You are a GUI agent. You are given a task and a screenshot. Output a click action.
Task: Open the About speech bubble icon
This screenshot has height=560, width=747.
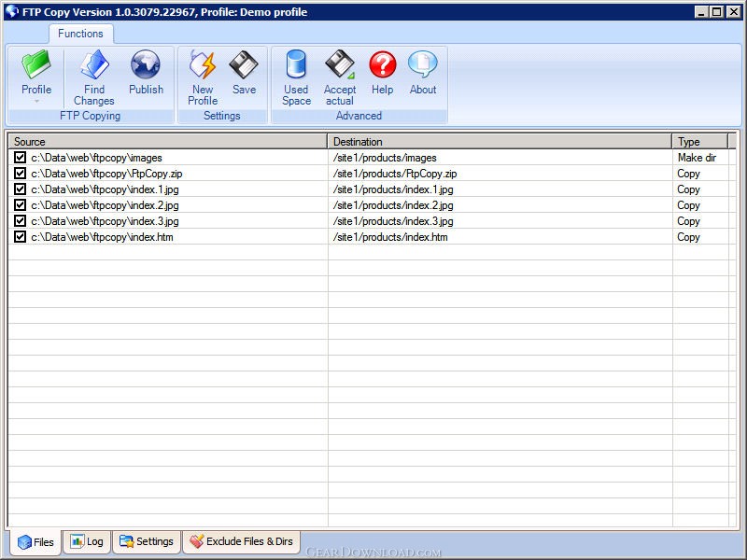click(423, 64)
